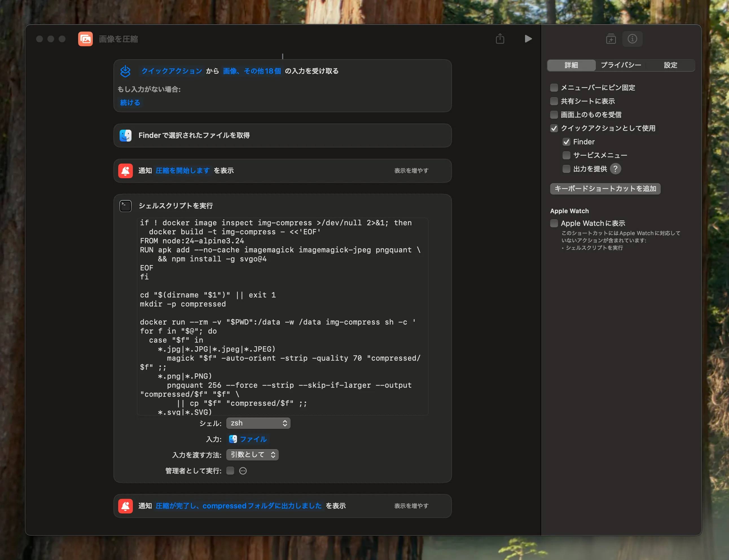This screenshot has height=560, width=729.
Task: Open the action library icon
Action: tap(611, 39)
